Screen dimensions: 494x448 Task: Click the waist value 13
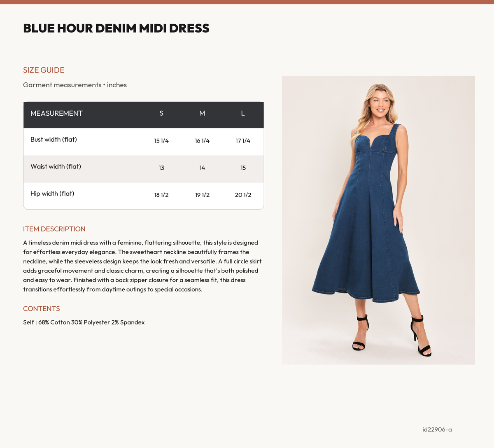pyautogui.click(x=161, y=168)
